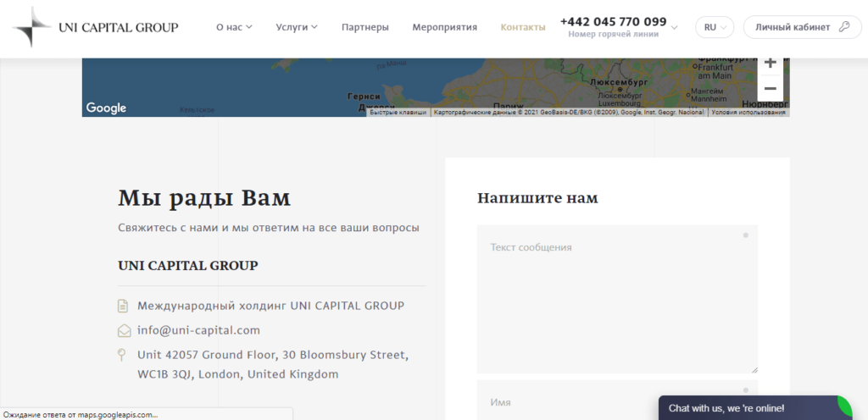The width and height of the screenshot is (868, 420).
Task: Click the Unit 42057 Ground Floor address text
Action: 273,354
